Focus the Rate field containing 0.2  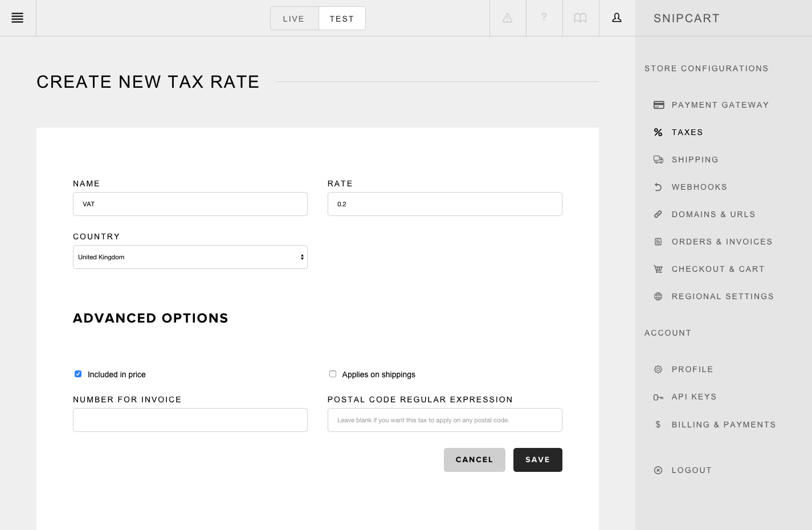445,204
